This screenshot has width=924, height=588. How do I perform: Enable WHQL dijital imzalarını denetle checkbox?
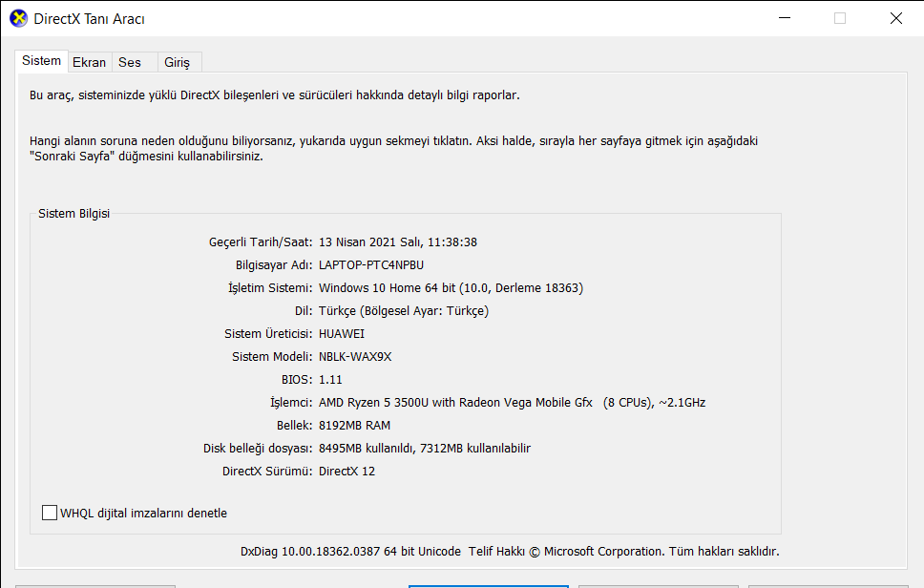coord(50,513)
